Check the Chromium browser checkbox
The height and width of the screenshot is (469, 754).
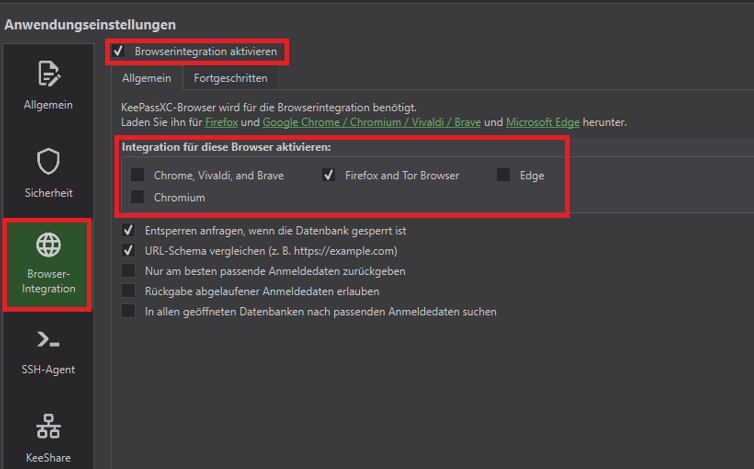point(137,198)
